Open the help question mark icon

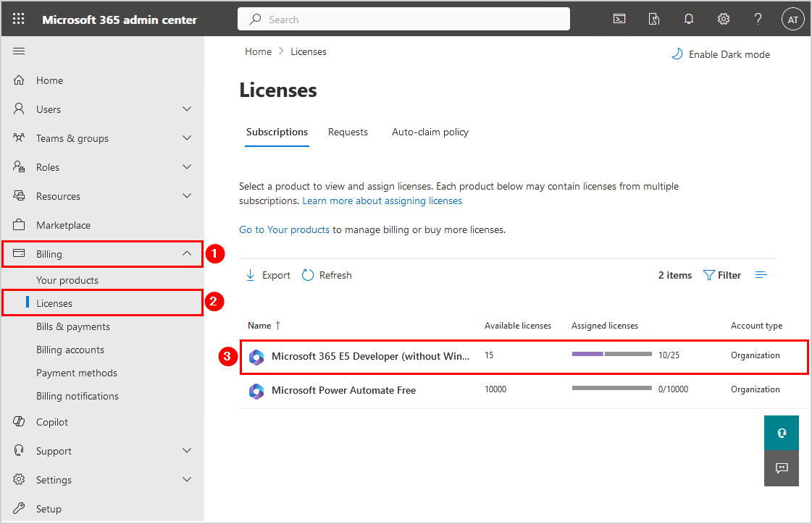click(758, 19)
